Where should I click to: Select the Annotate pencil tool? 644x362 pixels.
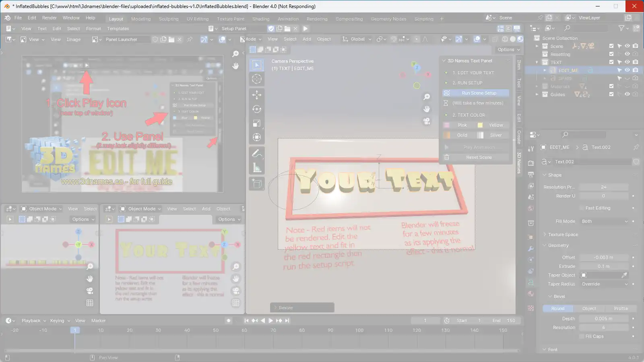tap(257, 153)
